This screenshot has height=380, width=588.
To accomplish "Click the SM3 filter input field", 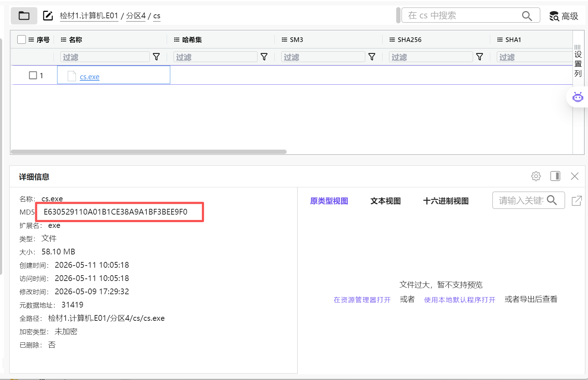I will [323, 57].
